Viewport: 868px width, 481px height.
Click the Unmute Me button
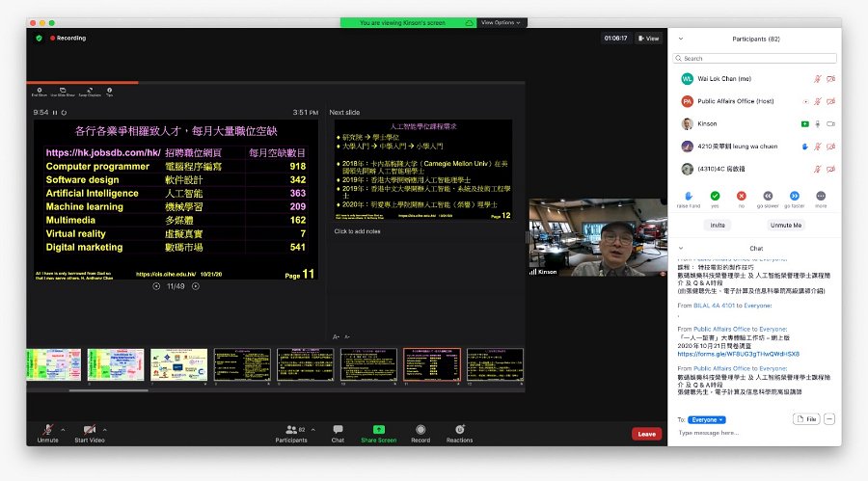coord(785,226)
